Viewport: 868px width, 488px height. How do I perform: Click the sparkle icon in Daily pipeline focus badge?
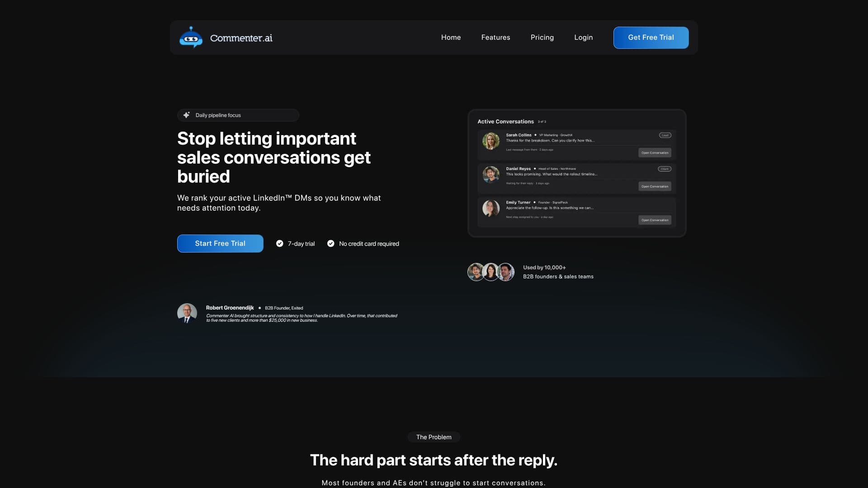point(186,115)
